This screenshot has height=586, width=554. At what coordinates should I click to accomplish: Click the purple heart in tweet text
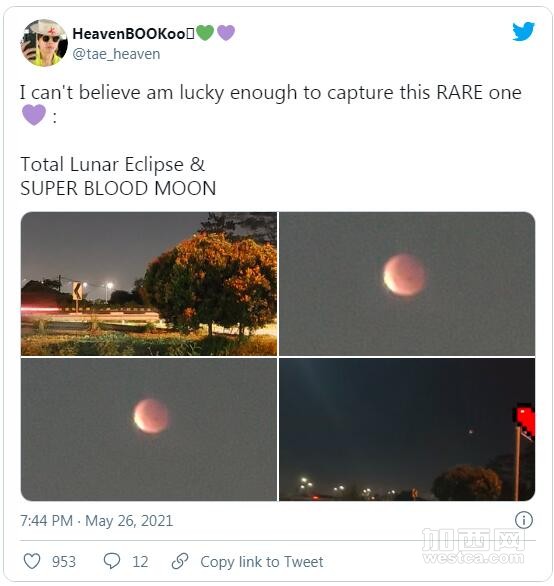[x=34, y=115]
